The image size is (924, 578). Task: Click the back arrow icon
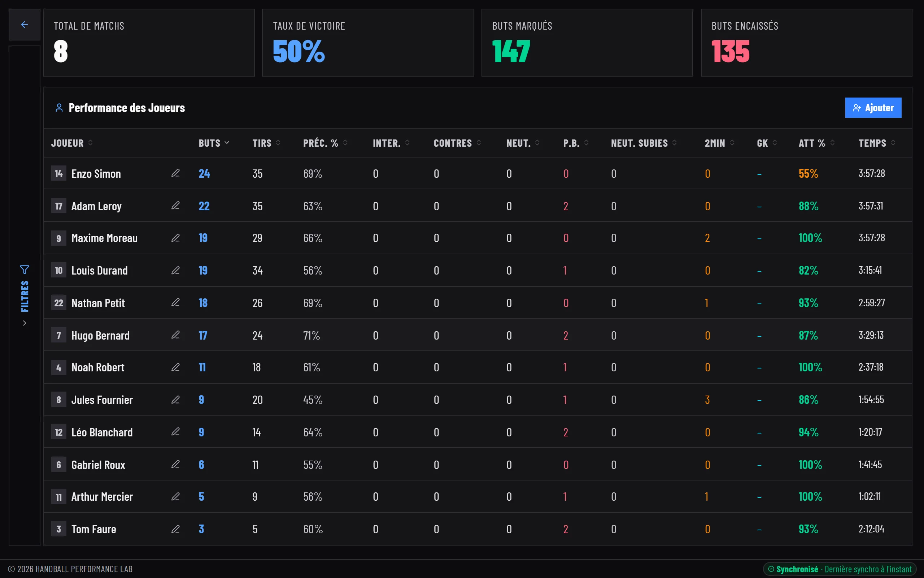25,25
